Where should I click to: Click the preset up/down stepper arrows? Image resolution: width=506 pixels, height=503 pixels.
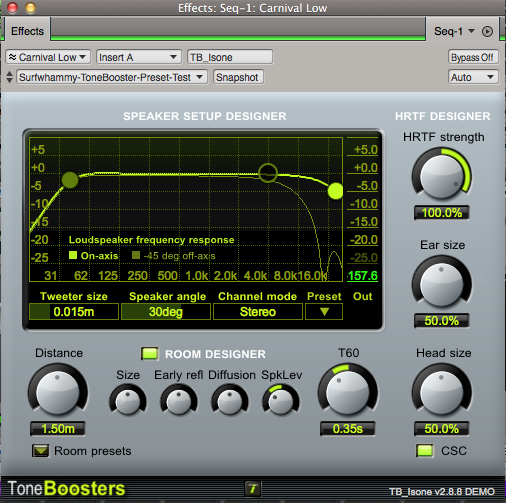(10, 77)
